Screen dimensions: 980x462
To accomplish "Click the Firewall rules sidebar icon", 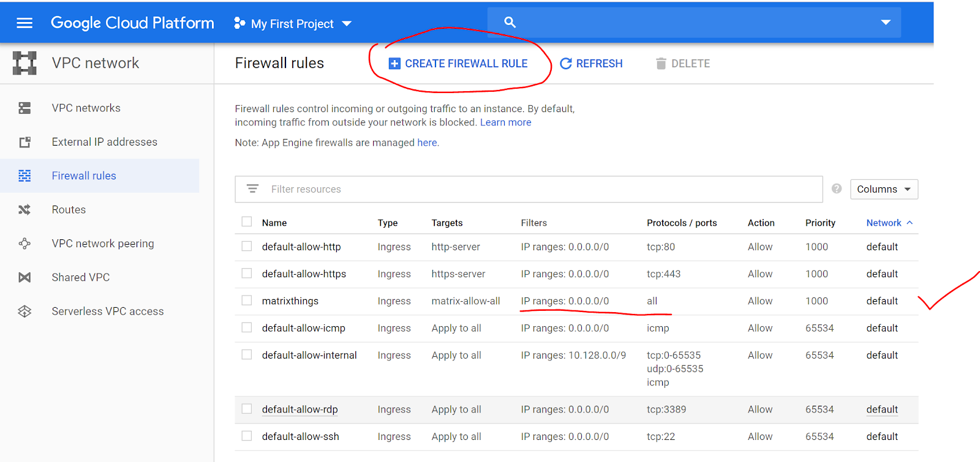I will tap(24, 176).
